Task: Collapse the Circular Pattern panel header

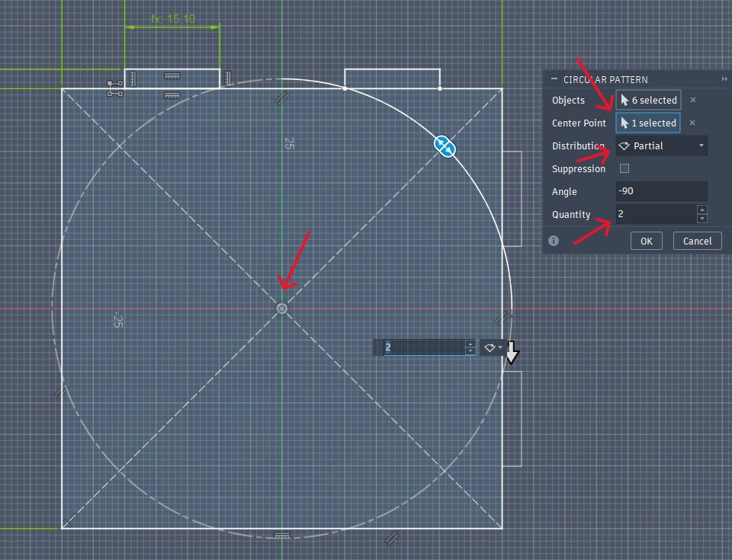Action: (x=554, y=79)
